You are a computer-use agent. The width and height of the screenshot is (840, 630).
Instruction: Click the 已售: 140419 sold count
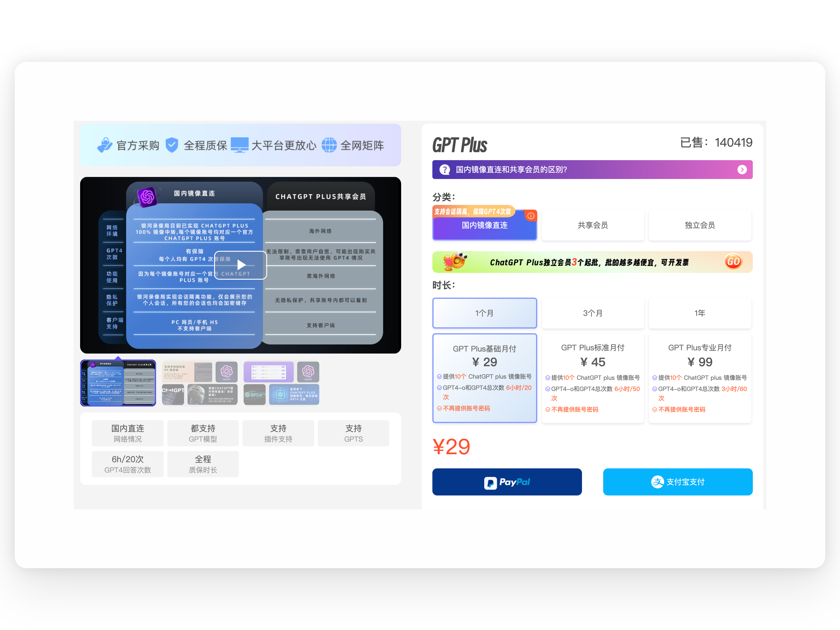tap(716, 142)
